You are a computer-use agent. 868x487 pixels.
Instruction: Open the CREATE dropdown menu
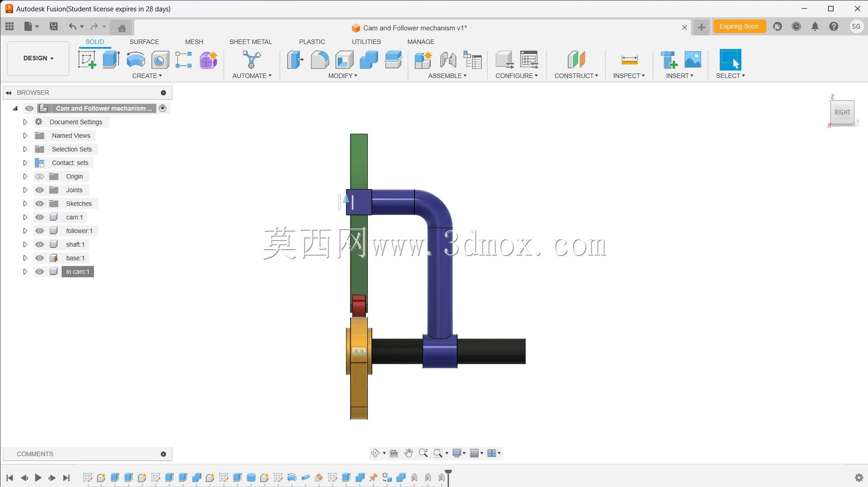[147, 76]
